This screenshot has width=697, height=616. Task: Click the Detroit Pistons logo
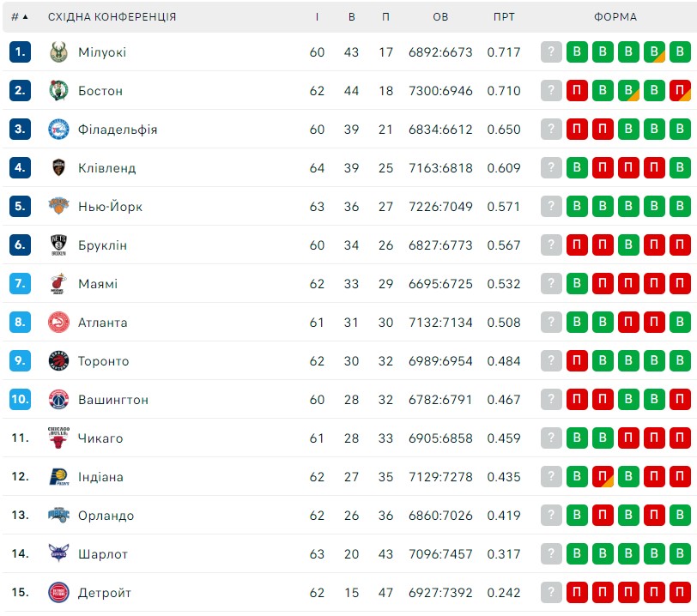click(58, 593)
